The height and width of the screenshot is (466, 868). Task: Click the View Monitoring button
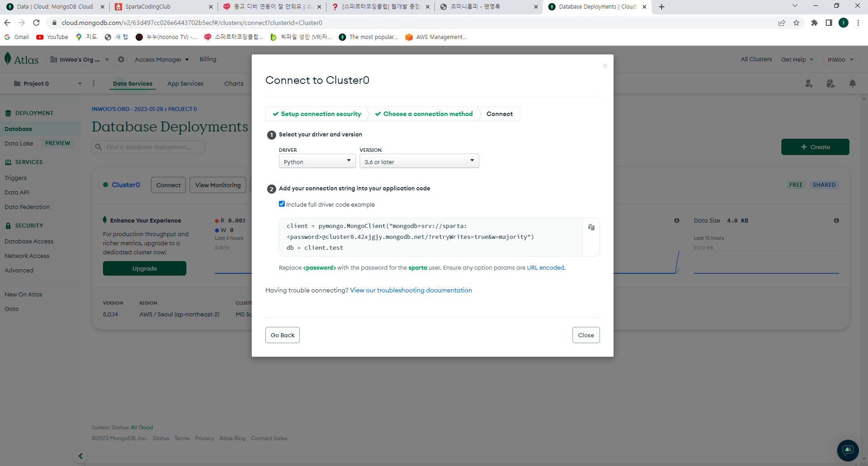point(218,185)
